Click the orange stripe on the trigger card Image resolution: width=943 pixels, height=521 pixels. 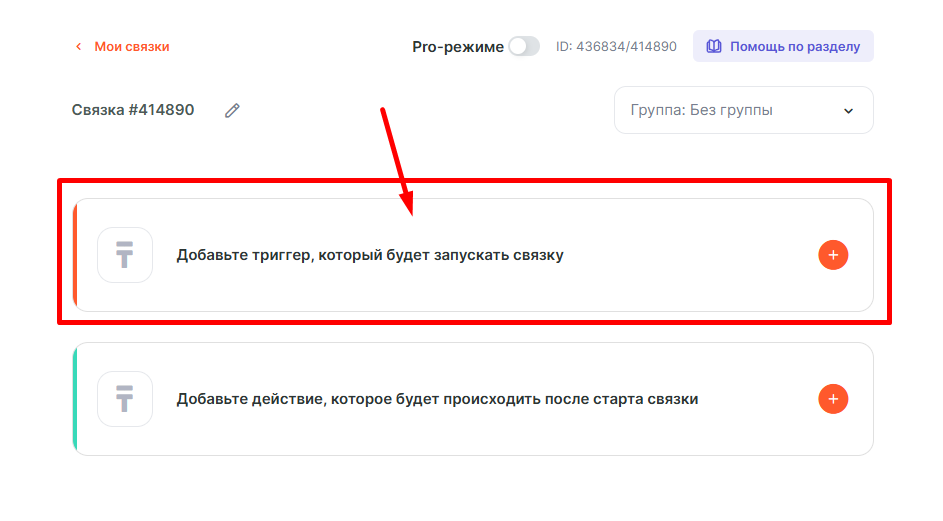tap(75, 255)
